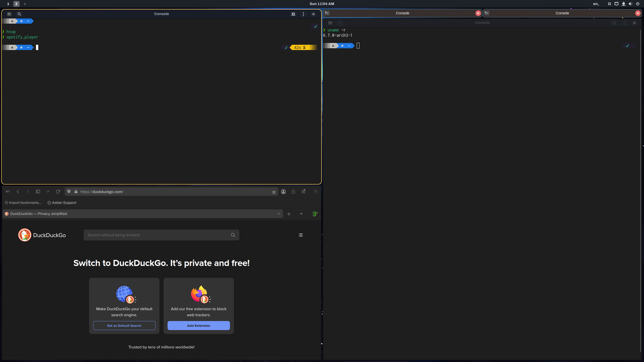Viewport: 644px width, 362px height.
Task: Open the left Console kebab menu
Action: 303,14
